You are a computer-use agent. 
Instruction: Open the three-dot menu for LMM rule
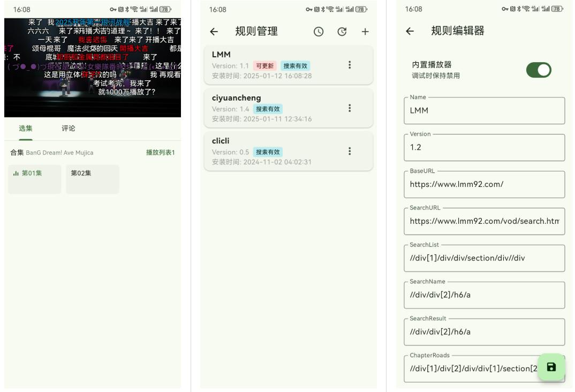[x=350, y=65]
